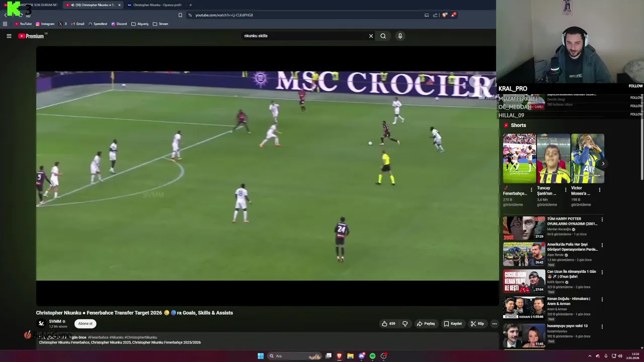Screen dimensions: 644x362
Task: Open 'Amerika'da Polis Her Şeyi Görüyor' title
Action: [x=572, y=247]
